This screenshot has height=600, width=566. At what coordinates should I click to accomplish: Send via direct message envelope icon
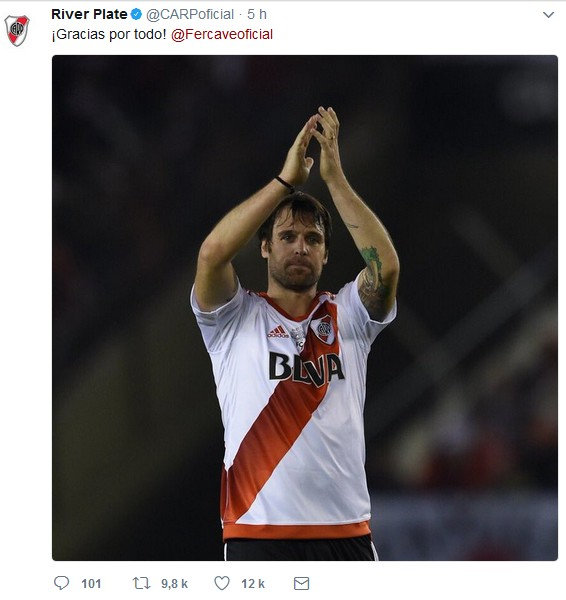(301, 583)
